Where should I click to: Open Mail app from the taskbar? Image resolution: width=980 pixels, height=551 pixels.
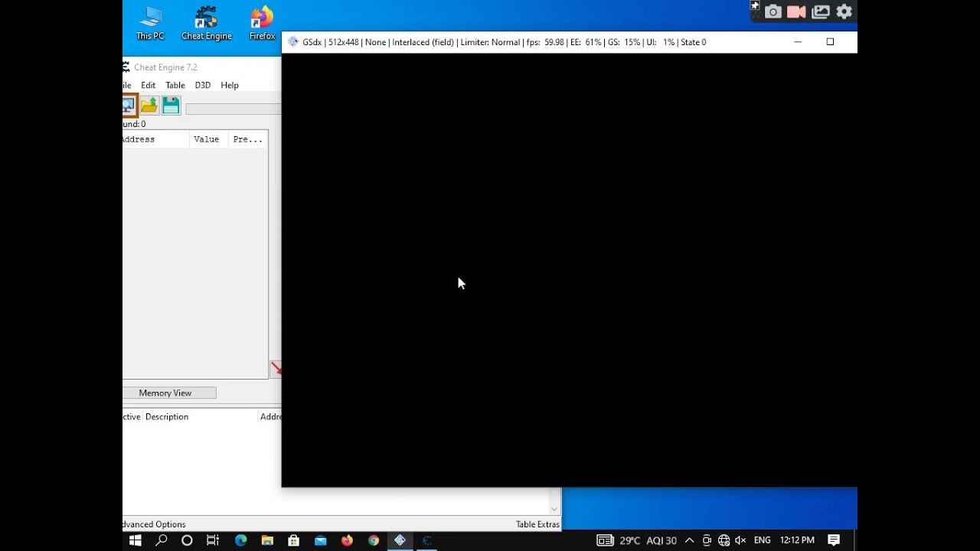coord(320,540)
